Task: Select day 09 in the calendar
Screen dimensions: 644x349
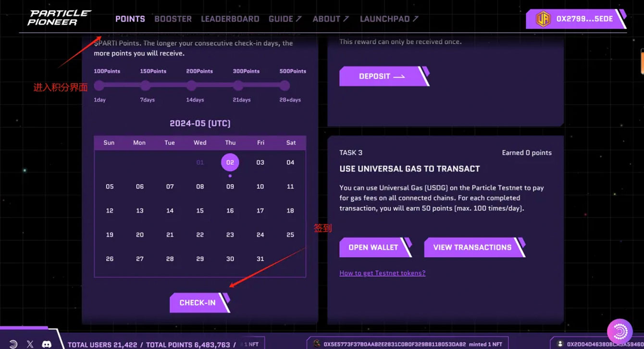Action: tap(230, 187)
